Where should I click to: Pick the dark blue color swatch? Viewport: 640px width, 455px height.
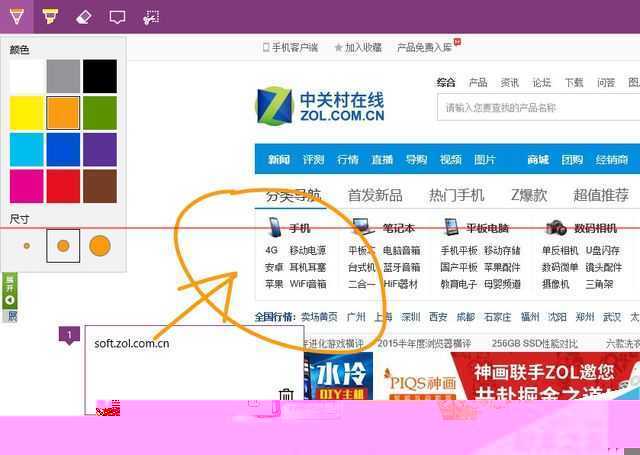coord(63,150)
